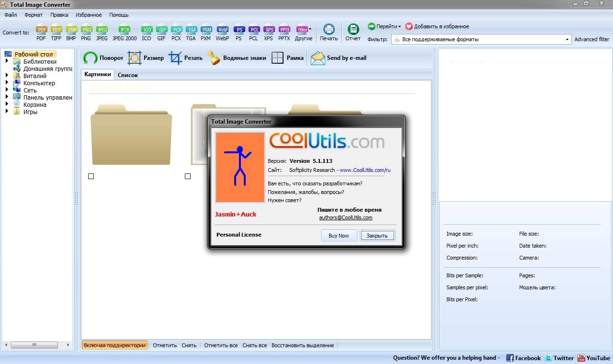This screenshot has height=364, width=613.
Task: Click the Печать printer icon
Action: 329,32
